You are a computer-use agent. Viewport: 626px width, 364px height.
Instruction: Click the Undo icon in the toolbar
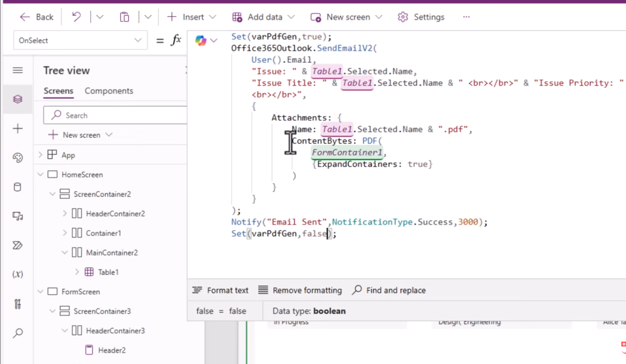coord(75,17)
